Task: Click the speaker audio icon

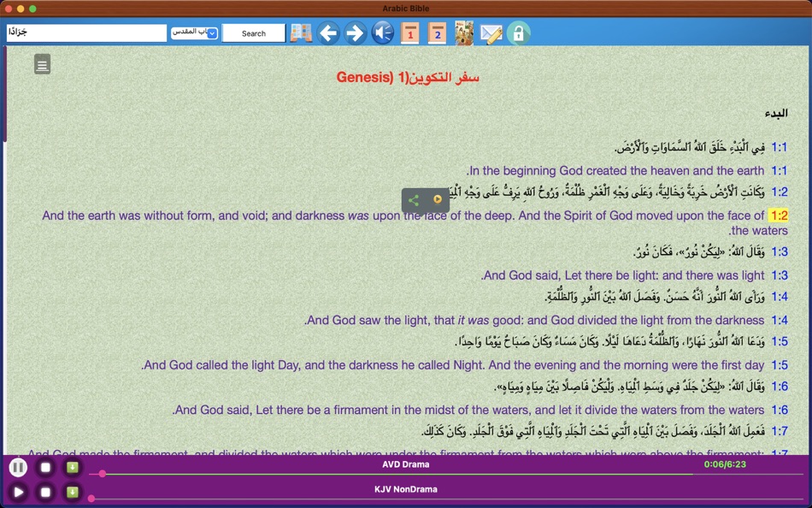Action: coord(382,32)
